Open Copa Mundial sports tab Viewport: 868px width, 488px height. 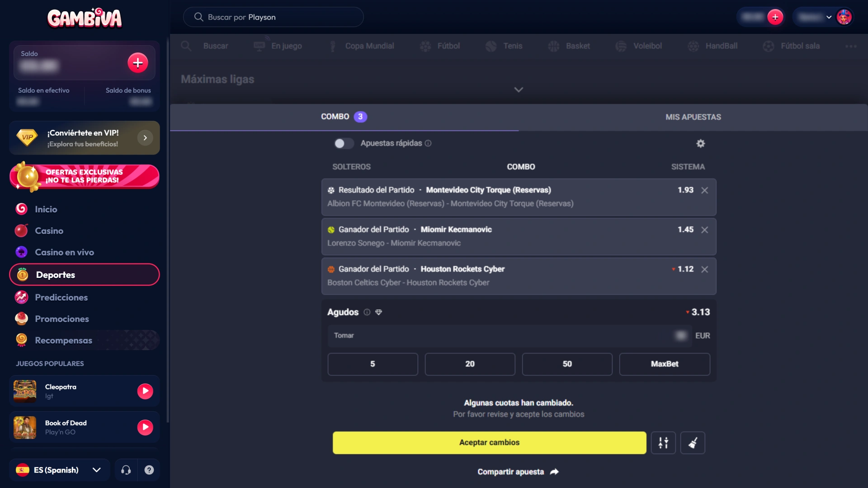[361, 46]
